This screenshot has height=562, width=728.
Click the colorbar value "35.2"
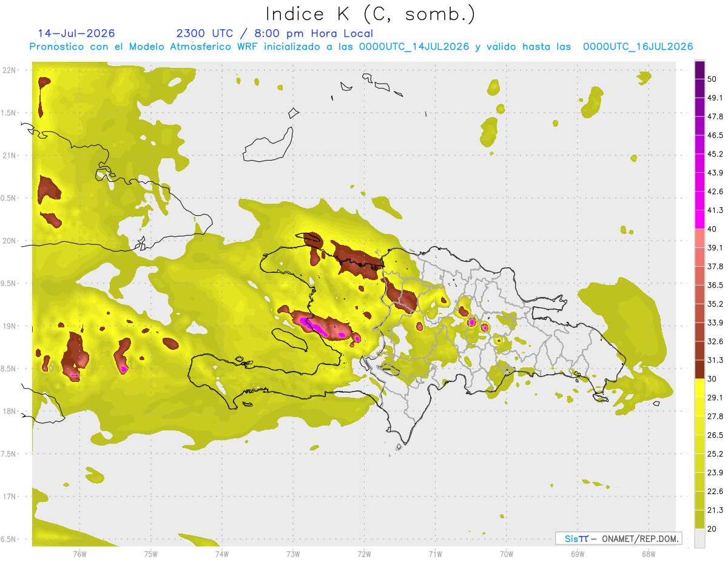(715, 304)
